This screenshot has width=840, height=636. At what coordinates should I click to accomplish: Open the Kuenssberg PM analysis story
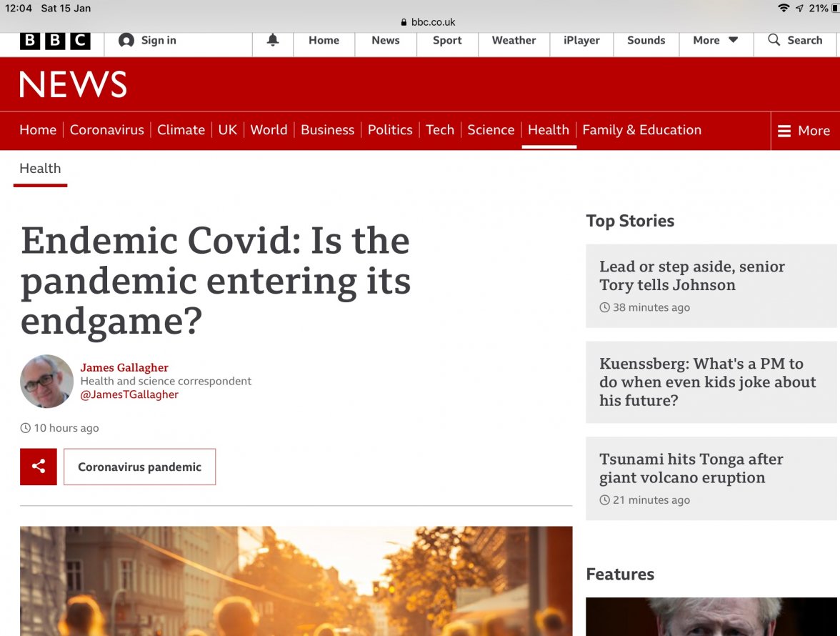pos(707,382)
